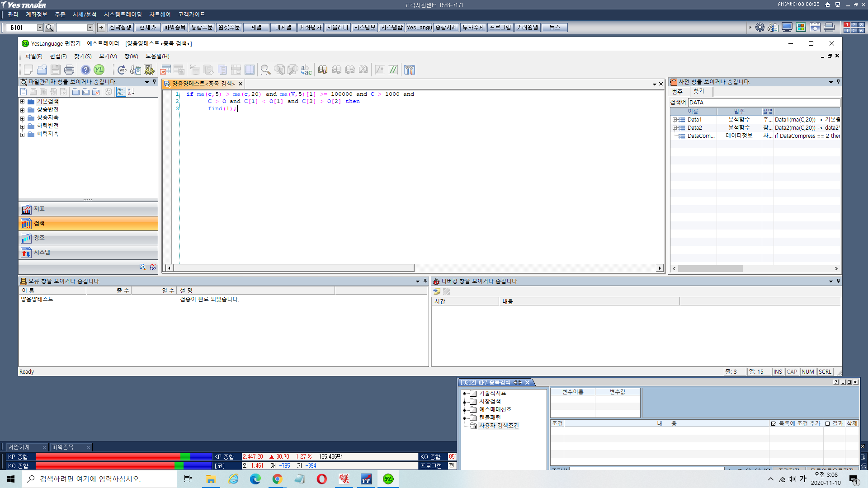
Task: Toggle the 결과 checkbox
Action: 827,423
